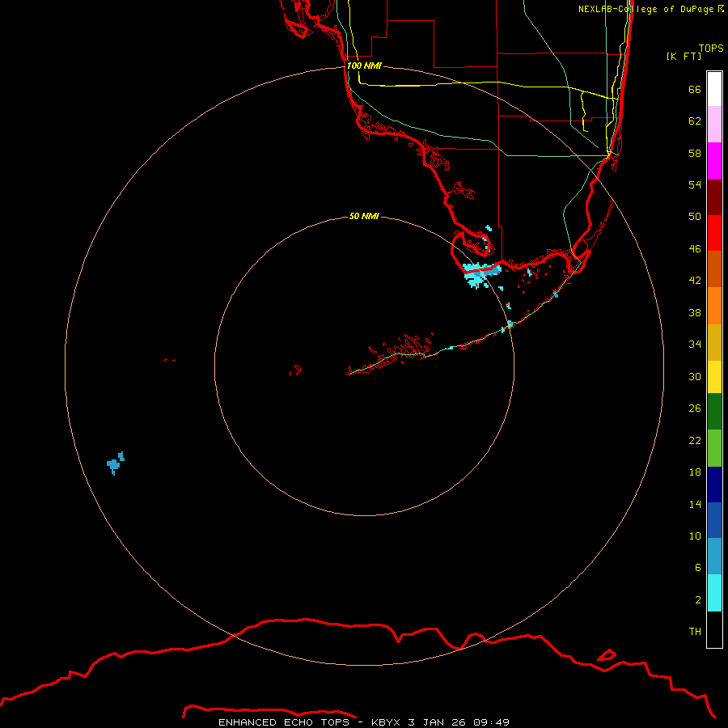Click the "10" legend value
The width and height of the screenshot is (728, 728).
click(695, 535)
